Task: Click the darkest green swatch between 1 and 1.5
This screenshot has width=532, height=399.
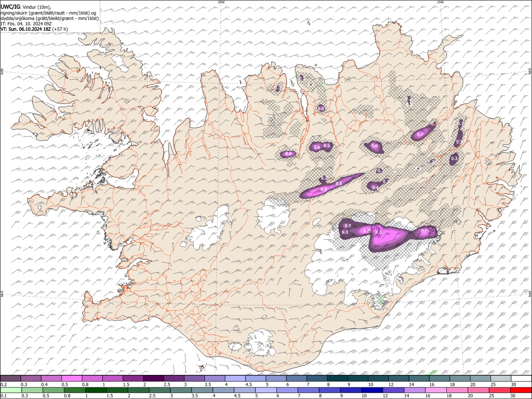Action: [96, 390]
